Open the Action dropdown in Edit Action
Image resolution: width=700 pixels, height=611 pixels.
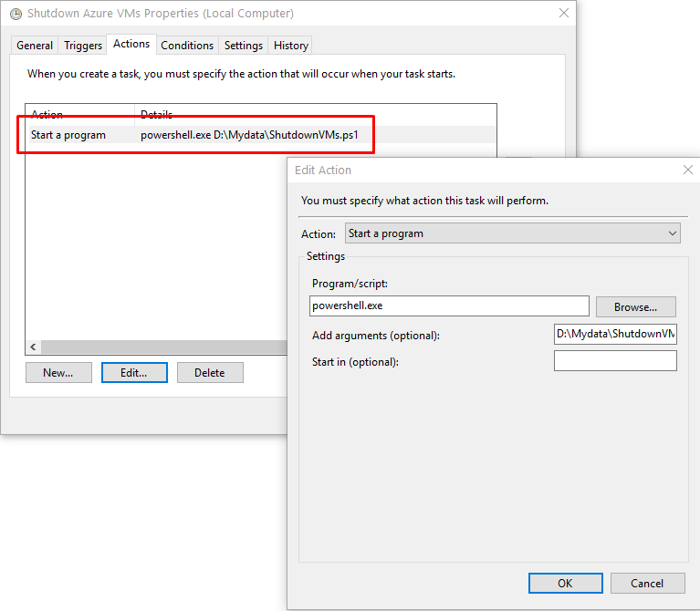[513, 233]
